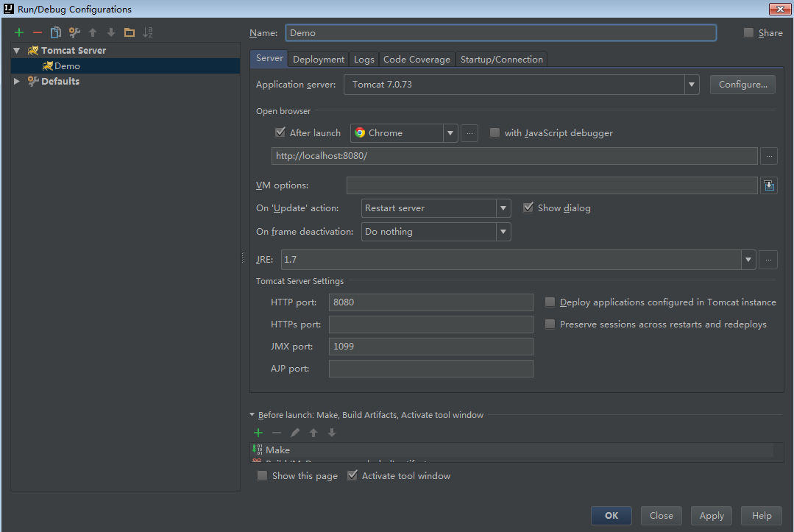
Task: Expand the Defaults tree node
Action: point(17,81)
